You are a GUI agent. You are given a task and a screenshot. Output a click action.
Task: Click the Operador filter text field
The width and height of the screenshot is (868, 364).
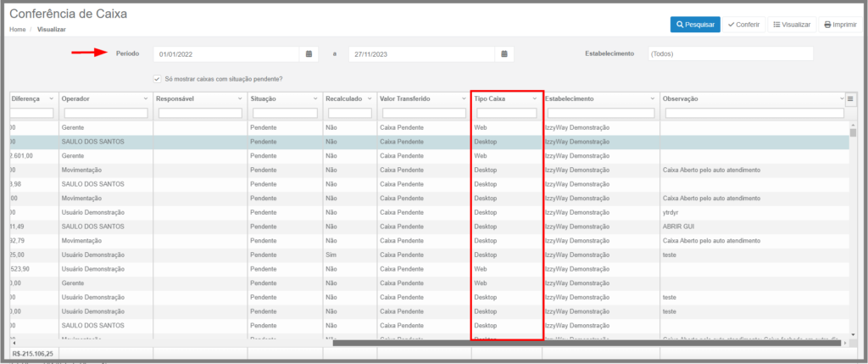point(105,113)
